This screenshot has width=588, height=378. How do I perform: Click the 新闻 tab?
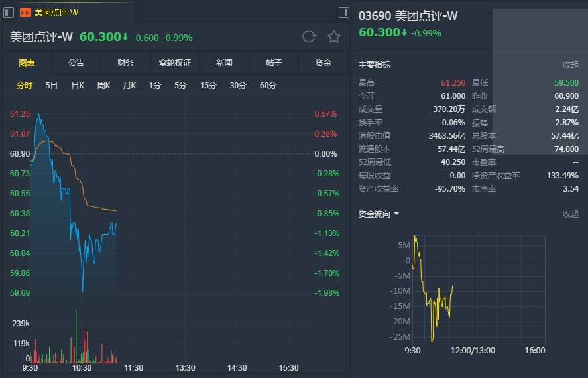click(224, 63)
